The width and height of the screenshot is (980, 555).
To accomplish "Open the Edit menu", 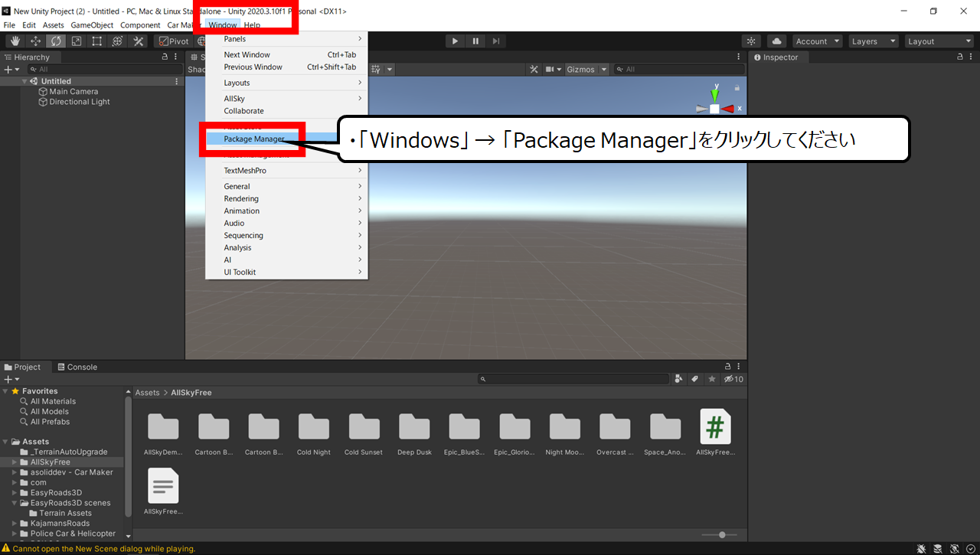I will tap(29, 25).
